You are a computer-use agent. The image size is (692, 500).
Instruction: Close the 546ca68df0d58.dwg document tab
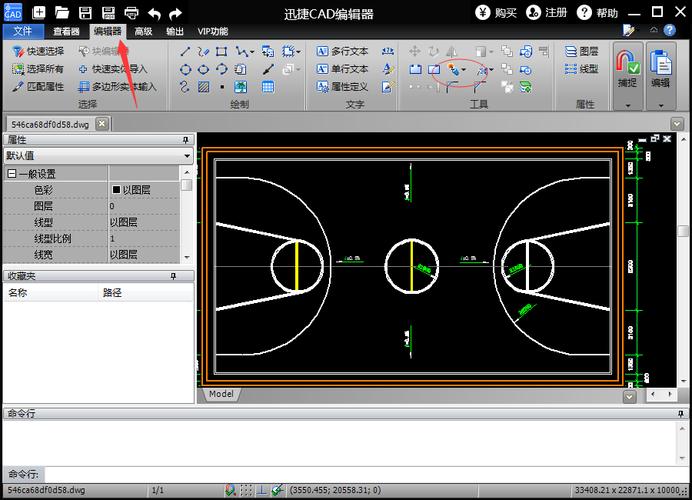pyautogui.click(x=102, y=124)
